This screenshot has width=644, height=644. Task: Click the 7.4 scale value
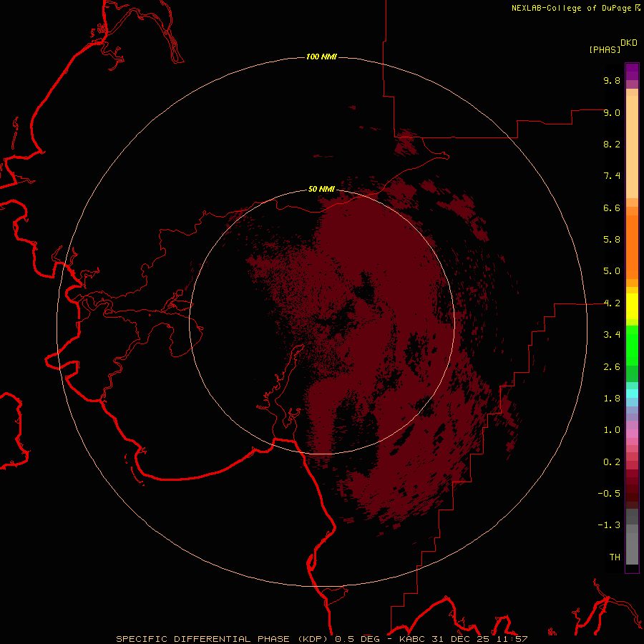pos(612,176)
